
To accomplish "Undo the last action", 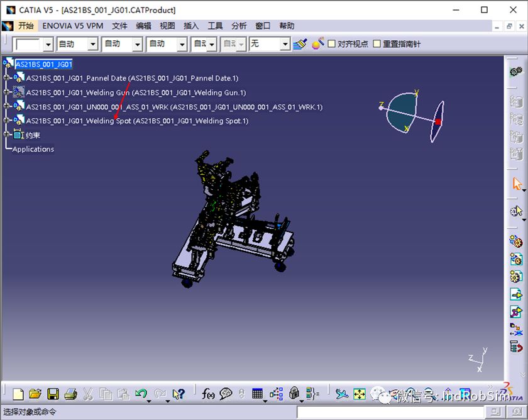I will tap(141, 394).
